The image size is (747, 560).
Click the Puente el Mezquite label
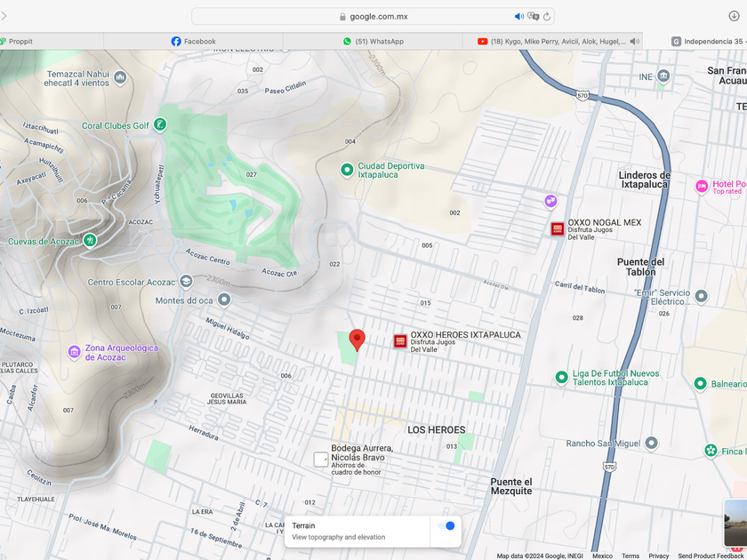511,486
